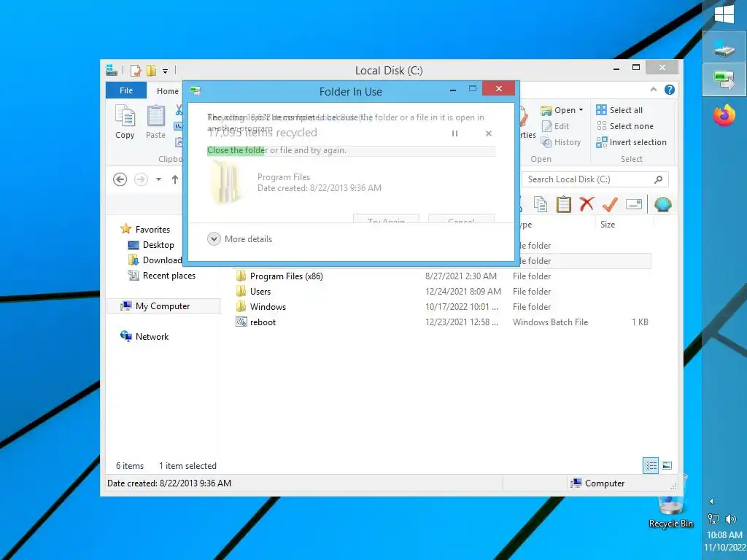Click the email envelope toolbar icon

[634, 204]
